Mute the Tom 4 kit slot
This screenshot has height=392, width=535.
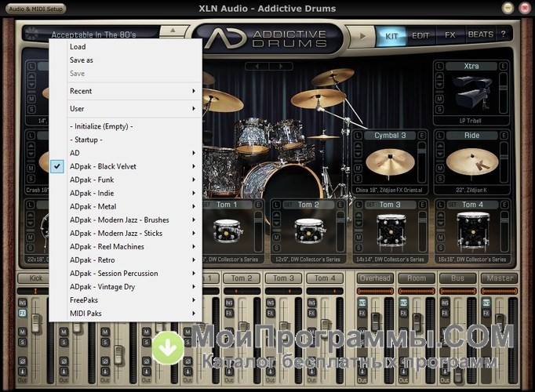click(441, 238)
